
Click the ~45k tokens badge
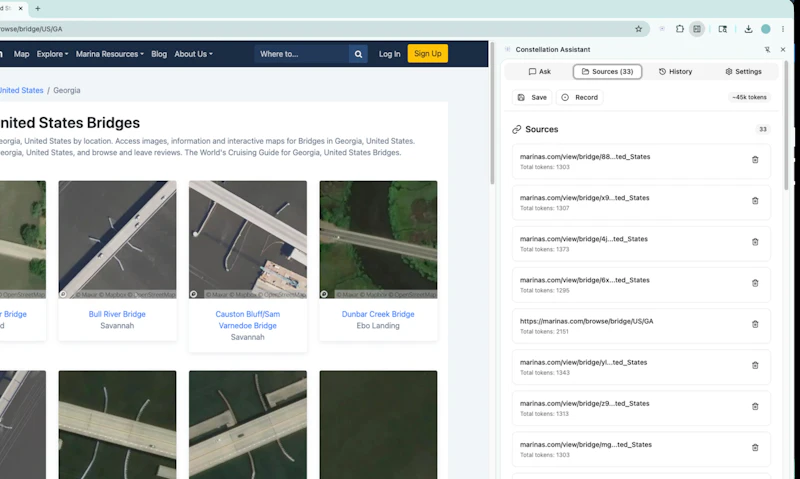(749, 97)
